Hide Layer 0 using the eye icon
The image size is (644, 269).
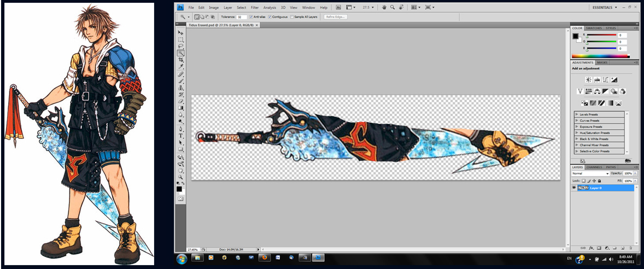574,188
